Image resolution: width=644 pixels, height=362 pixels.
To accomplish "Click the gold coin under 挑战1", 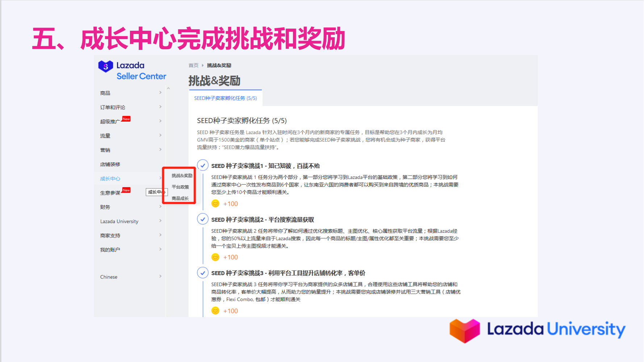I will [216, 203].
